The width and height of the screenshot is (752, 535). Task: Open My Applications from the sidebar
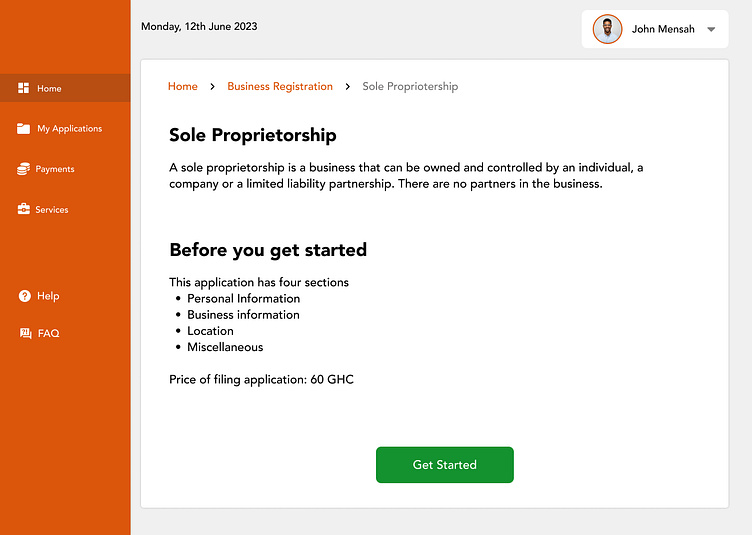click(x=69, y=129)
